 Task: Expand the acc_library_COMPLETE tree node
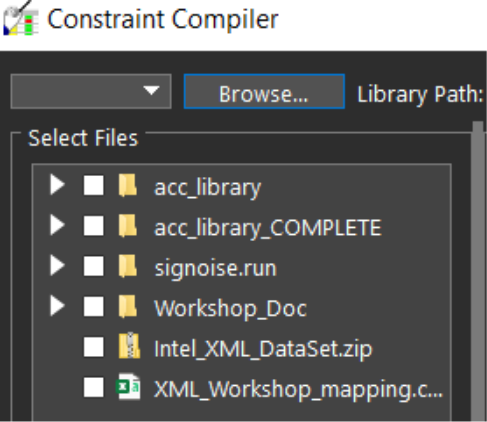point(57,225)
